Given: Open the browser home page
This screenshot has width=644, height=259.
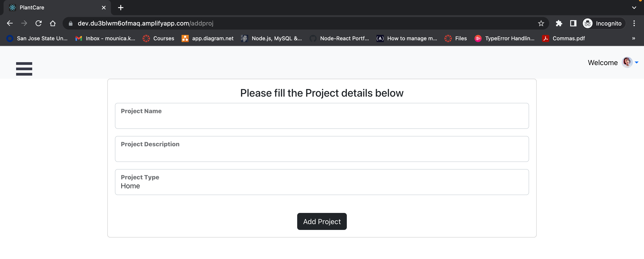Looking at the screenshot, I should click(x=53, y=23).
